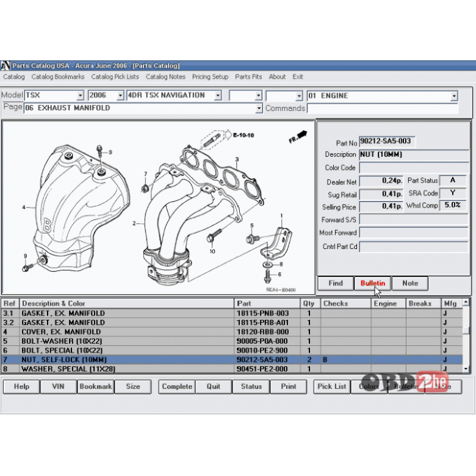Click the Mfg column header
This screenshot has height=476, width=476.
coord(452,303)
